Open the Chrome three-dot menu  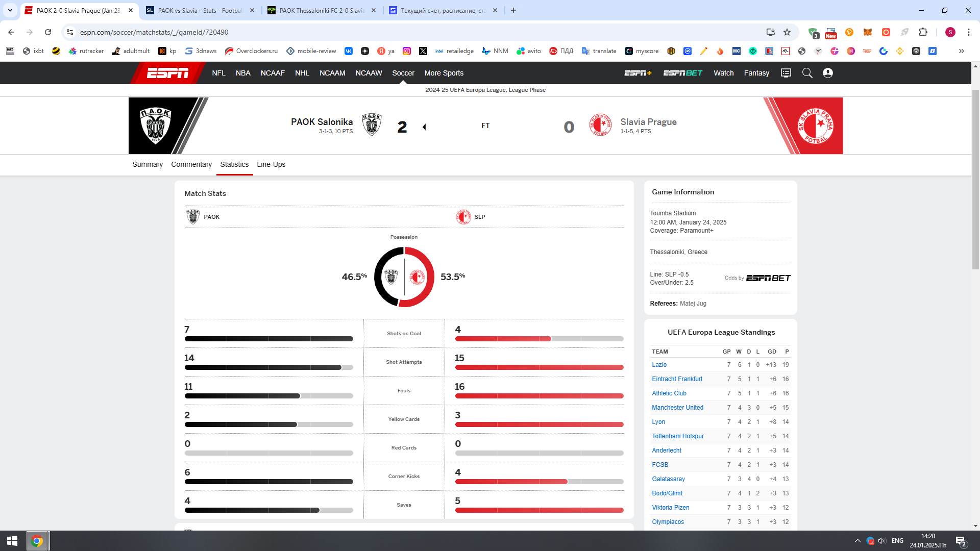[x=968, y=32]
